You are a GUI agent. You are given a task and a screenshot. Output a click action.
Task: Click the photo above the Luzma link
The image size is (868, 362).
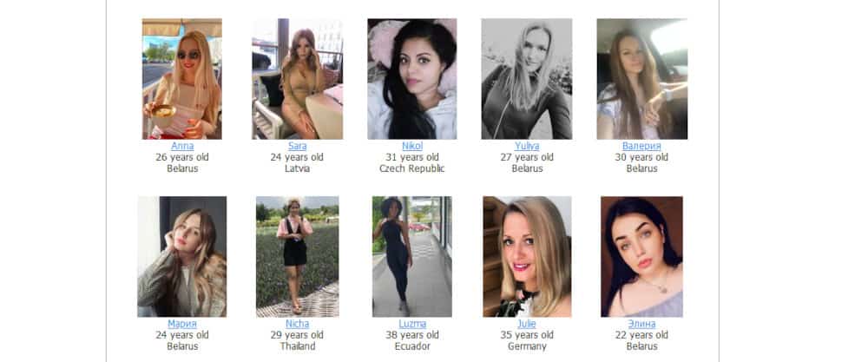click(411, 256)
